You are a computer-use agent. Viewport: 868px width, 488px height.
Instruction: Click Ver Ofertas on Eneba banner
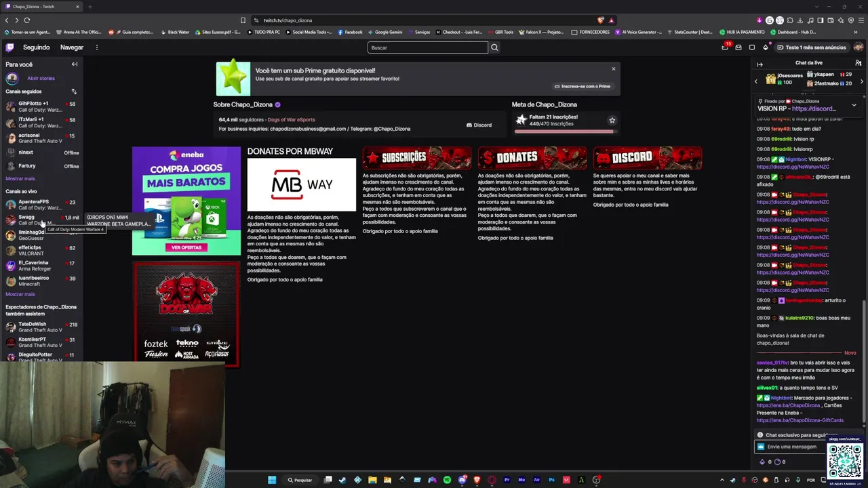[186, 247]
